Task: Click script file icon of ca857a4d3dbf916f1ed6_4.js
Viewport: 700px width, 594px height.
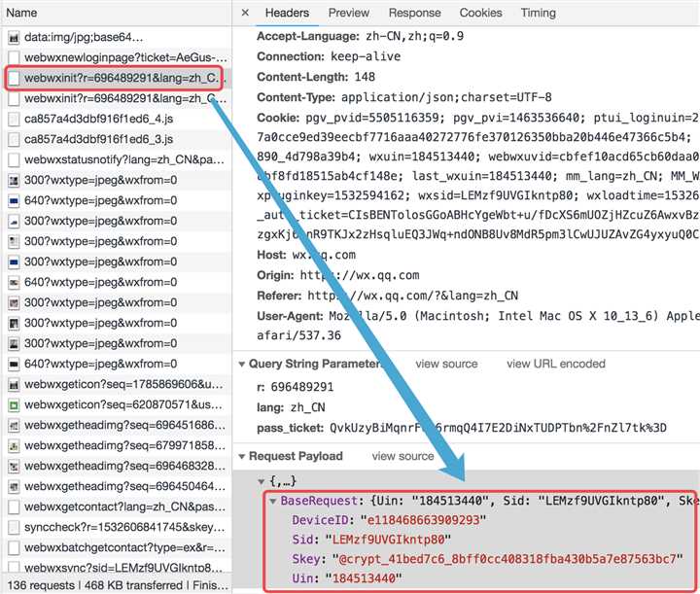Action: [x=14, y=120]
